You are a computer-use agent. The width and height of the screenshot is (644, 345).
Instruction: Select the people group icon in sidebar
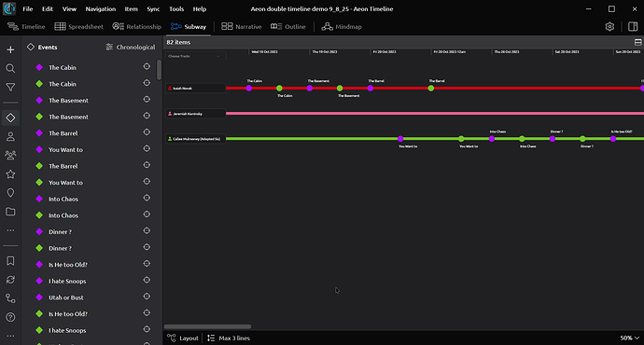point(10,155)
